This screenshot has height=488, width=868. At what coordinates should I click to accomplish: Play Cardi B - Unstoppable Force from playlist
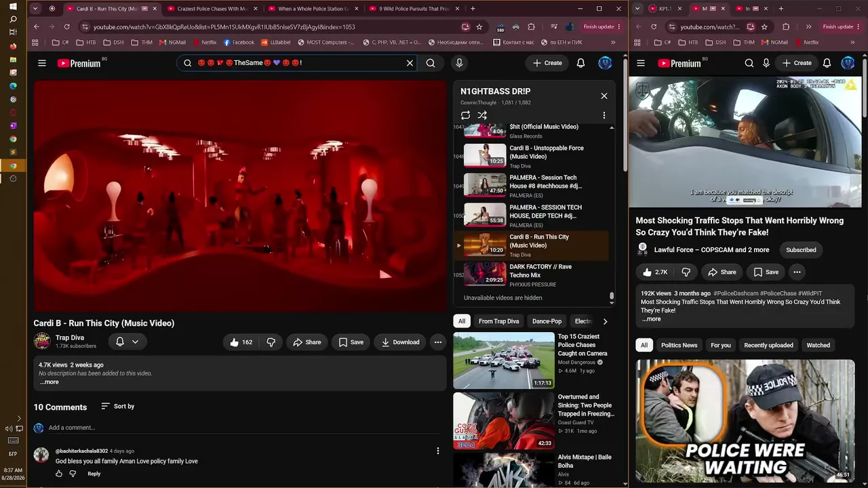tap(531, 156)
